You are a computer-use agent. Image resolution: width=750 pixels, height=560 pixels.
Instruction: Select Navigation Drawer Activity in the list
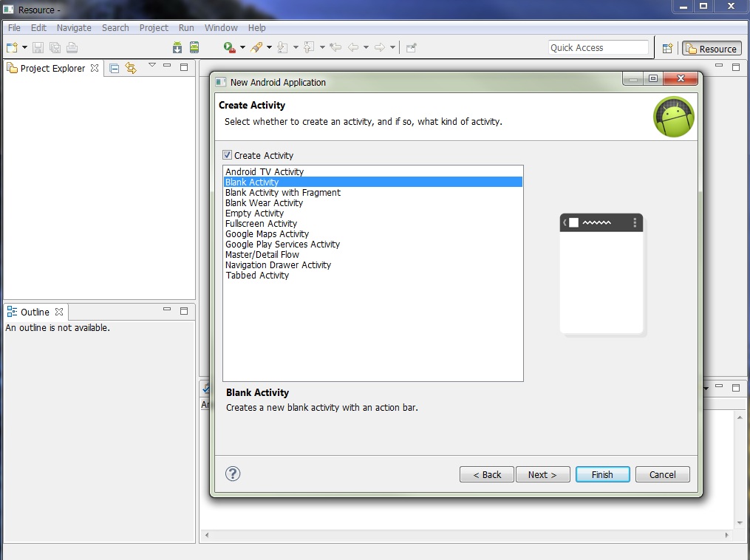pyautogui.click(x=278, y=265)
